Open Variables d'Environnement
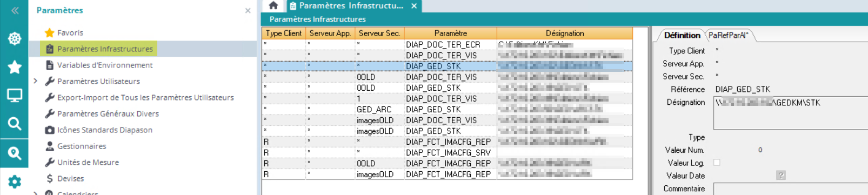868x195 pixels. click(105, 65)
